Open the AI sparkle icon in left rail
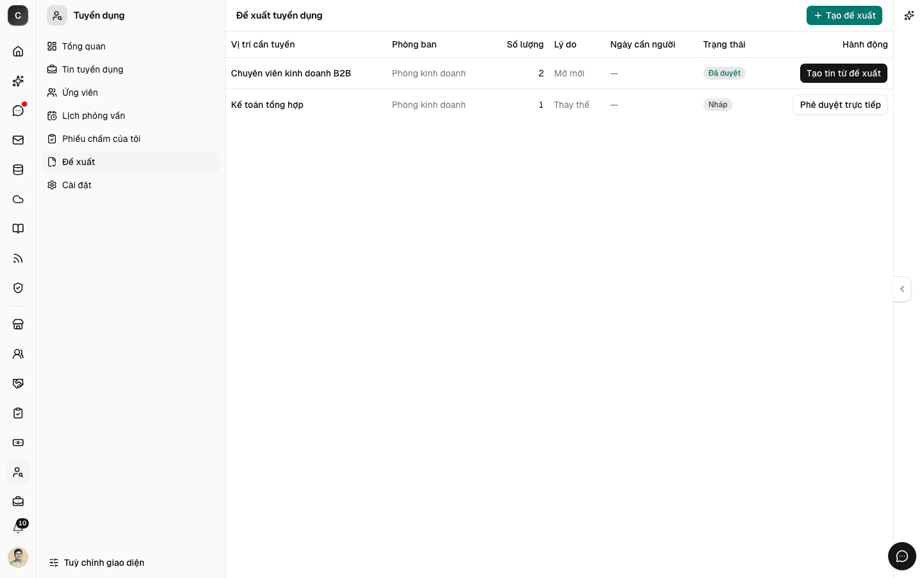Viewport: 924px width, 578px height. 18,81
